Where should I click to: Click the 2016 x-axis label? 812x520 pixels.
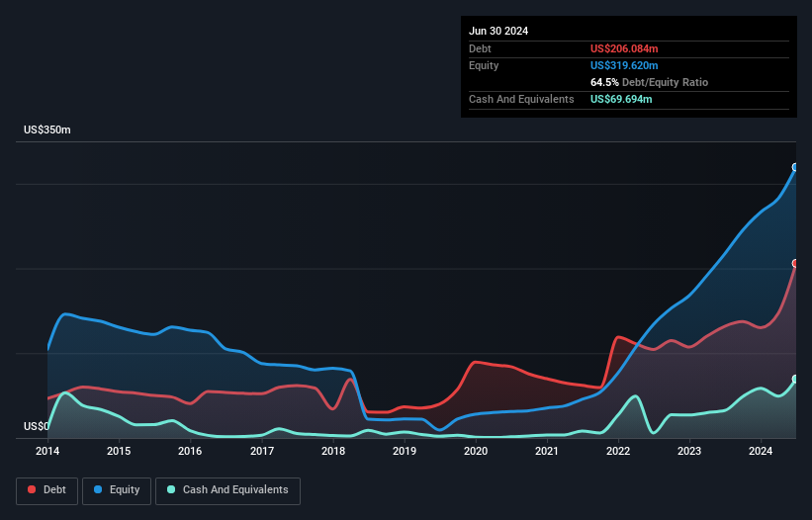point(190,451)
